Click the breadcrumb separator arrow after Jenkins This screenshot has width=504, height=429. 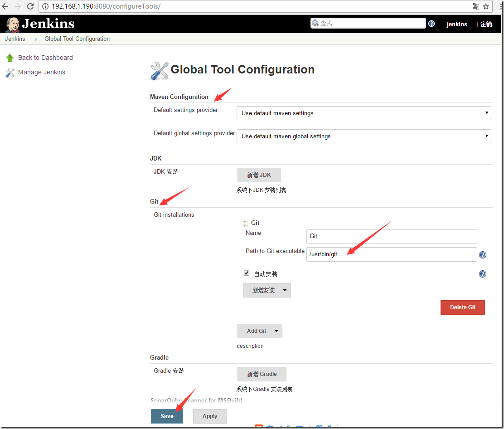[x=36, y=39]
